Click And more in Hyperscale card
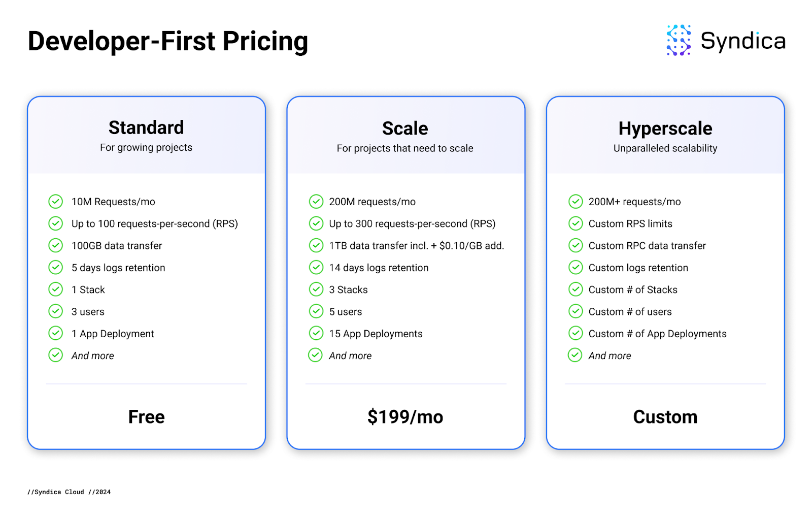The image size is (812, 517). [x=610, y=356]
